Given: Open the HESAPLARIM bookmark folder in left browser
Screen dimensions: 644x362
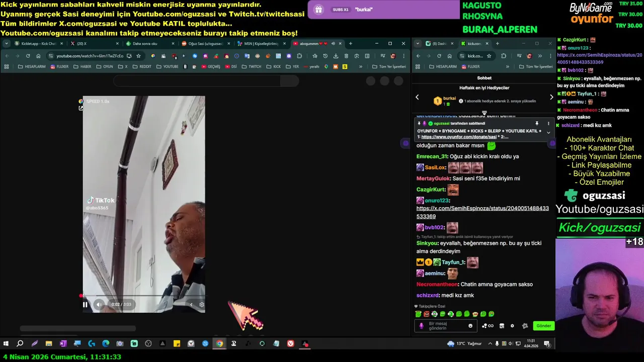Looking at the screenshot, I should (31, 66).
